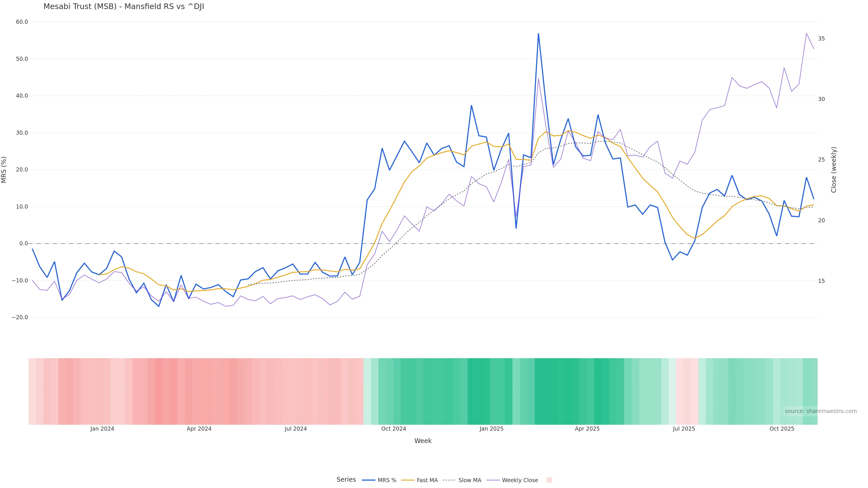Open the sharemaestro.com source link
This screenshot has width=868, height=488.
click(x=821, y=411)
